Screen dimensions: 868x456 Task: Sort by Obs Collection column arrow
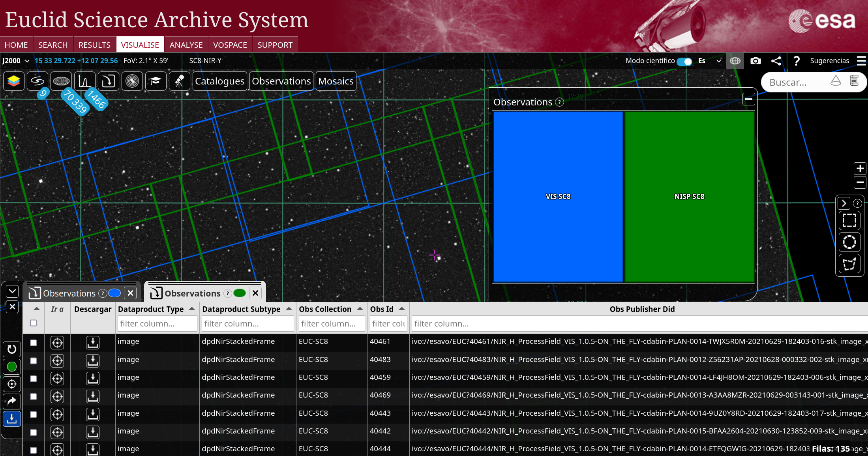[360, 309]
